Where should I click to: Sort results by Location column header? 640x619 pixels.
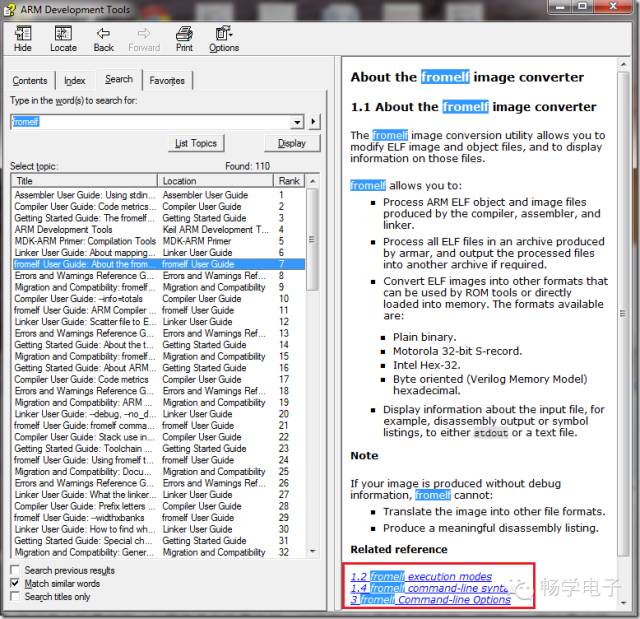click(x=216, y=180)
